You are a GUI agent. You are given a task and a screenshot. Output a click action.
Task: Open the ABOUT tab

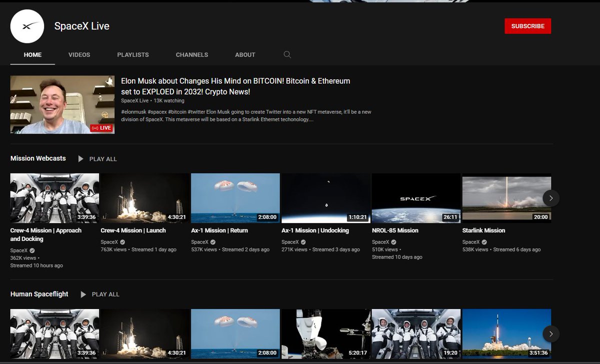245,54
